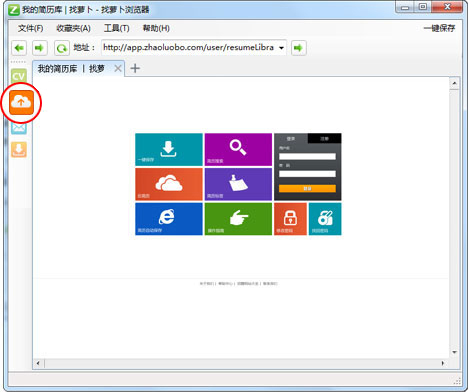Screen dimensions: 468x392
Task: Open the purple magnifier search tile
Action: pyautogui.click(x=238, y=149)
